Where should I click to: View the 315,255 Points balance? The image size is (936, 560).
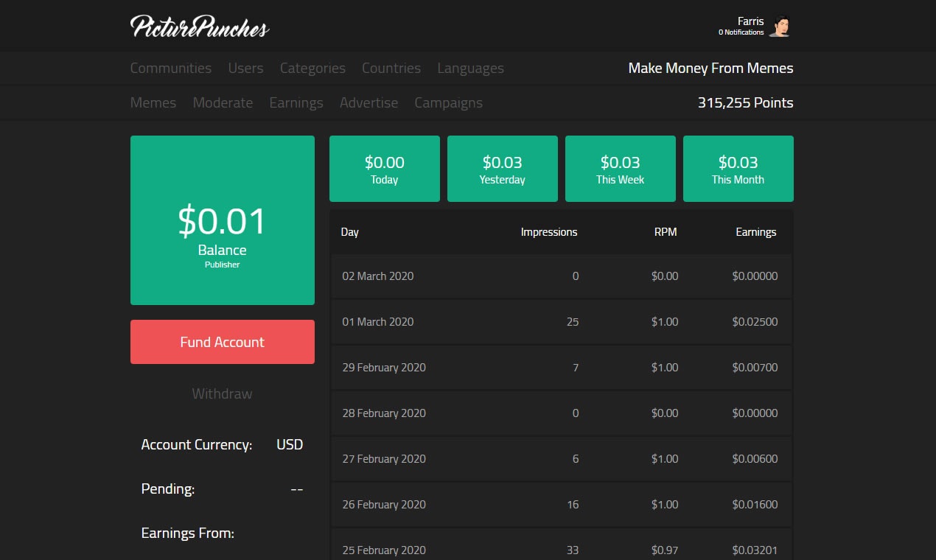point(745,102)
